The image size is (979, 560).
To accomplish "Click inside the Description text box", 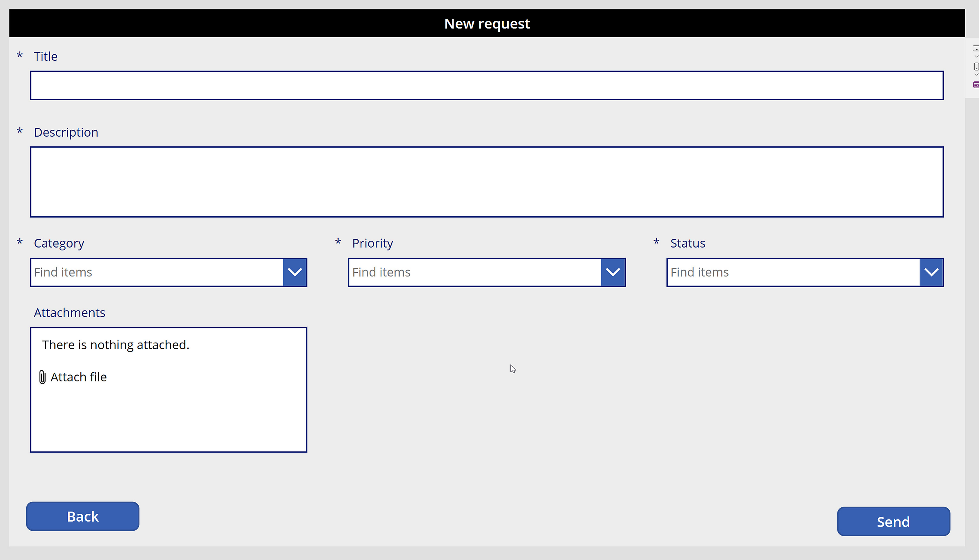I will [486, 182].
